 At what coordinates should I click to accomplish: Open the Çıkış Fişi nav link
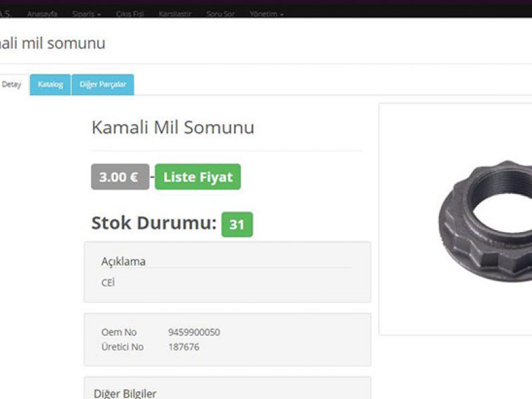(x=130, y=13)
